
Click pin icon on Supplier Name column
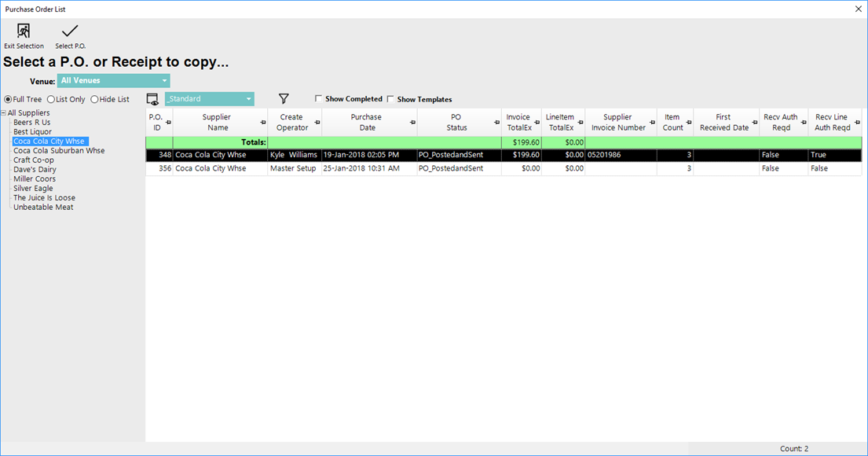pos(263,123)
